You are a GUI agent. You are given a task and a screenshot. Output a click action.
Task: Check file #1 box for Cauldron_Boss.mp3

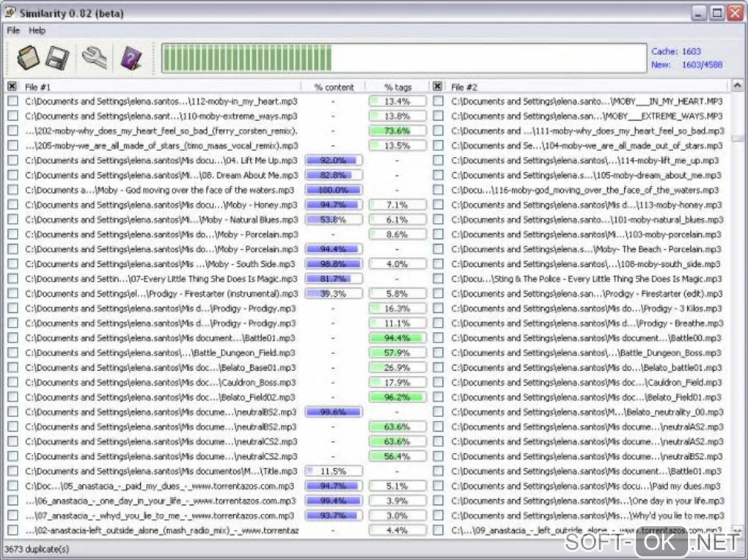[13, 382]
